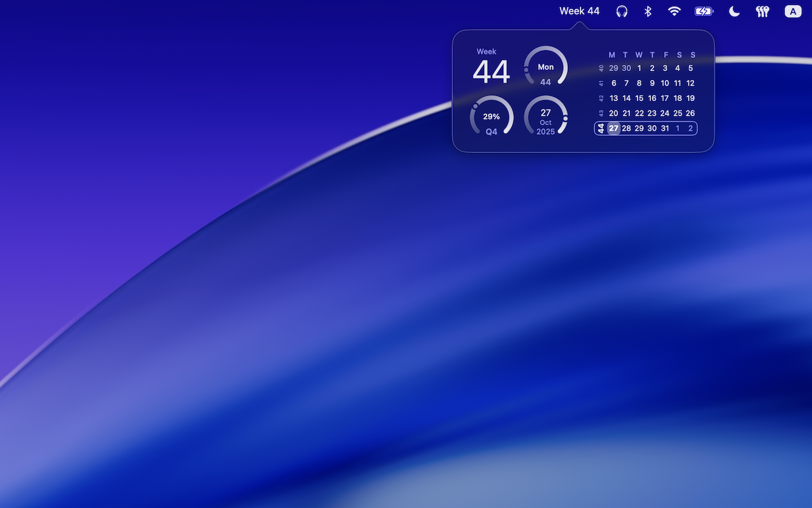Click the highlighted week 44 row number
This screenshot has height=508, width=812.
601,128
